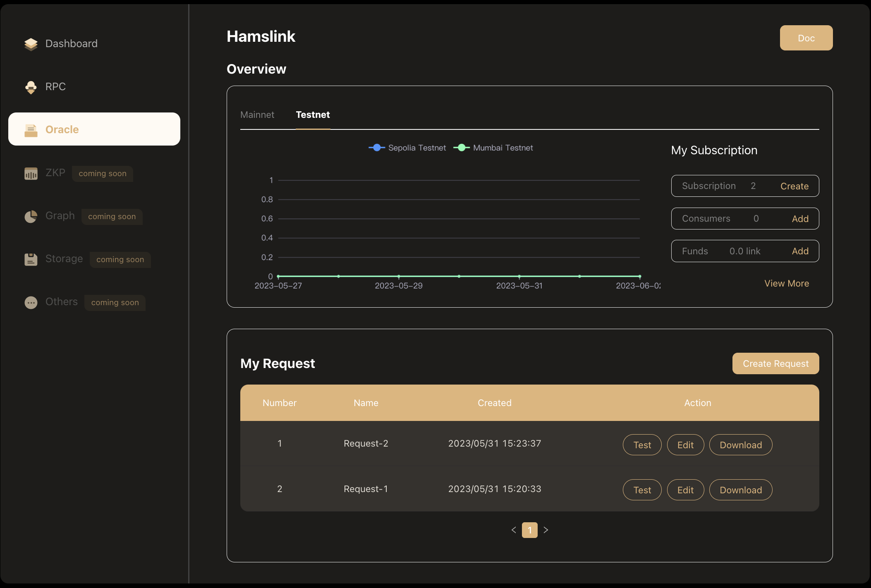Click page 1 pagination indicator

[530, 530]
